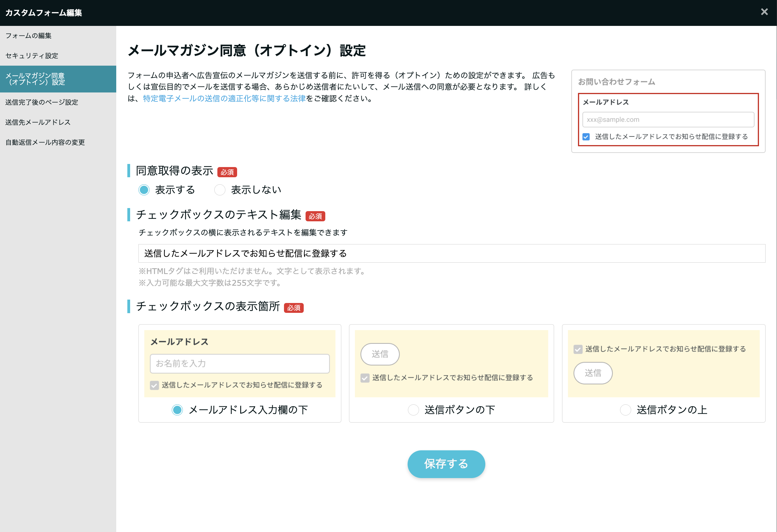777x532 pixels.
Task: Click the page heading メールマガジン同意（オプトイン）設定
Action: (x=247, y=51)
